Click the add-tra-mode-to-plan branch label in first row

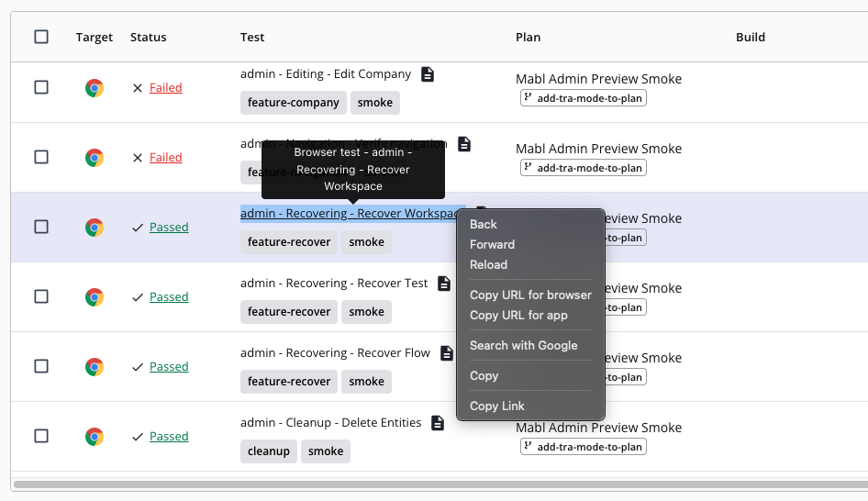[x=584, y=98]
